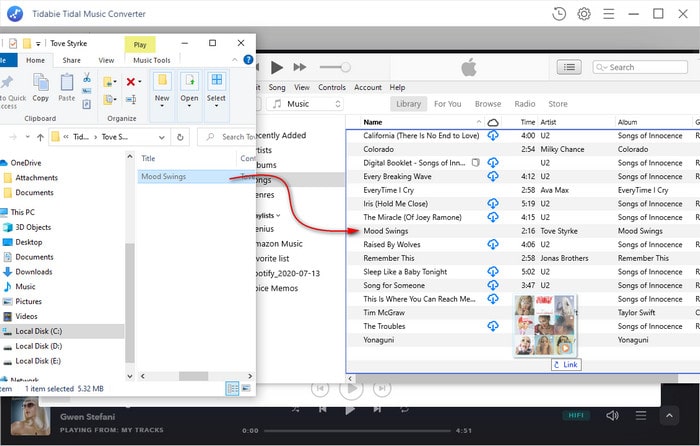
Task: Sort iTunes list by Artist column
Action: [548, 122]
